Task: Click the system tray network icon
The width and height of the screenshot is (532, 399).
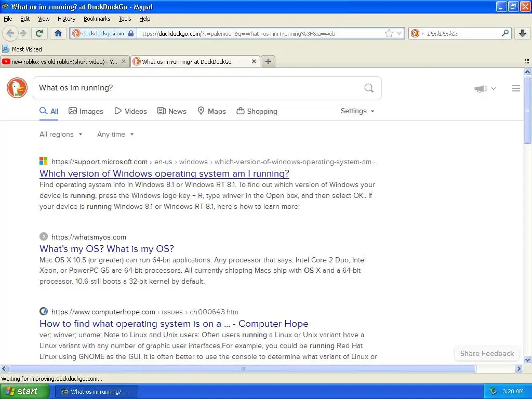Action: 494,392
